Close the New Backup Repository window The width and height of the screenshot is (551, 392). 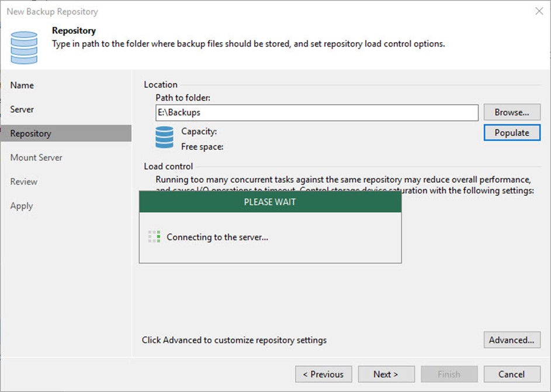click(538, 11)
